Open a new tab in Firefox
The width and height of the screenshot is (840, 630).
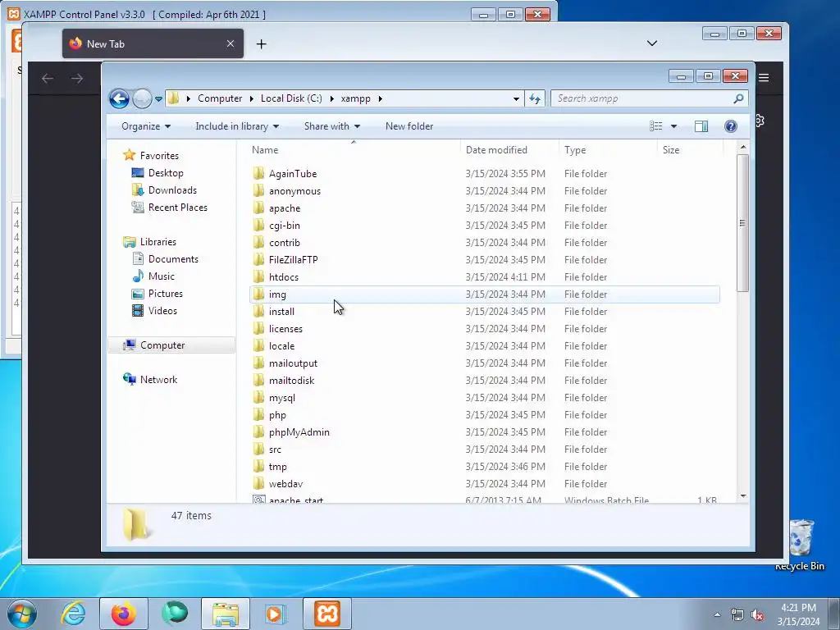pos(261,44)
